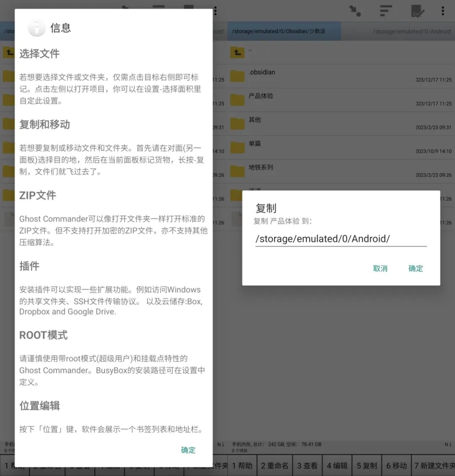Viewport: 455px width, 476px height.
Task: Select the .obsidian folder name
Action: click(262, 72)
